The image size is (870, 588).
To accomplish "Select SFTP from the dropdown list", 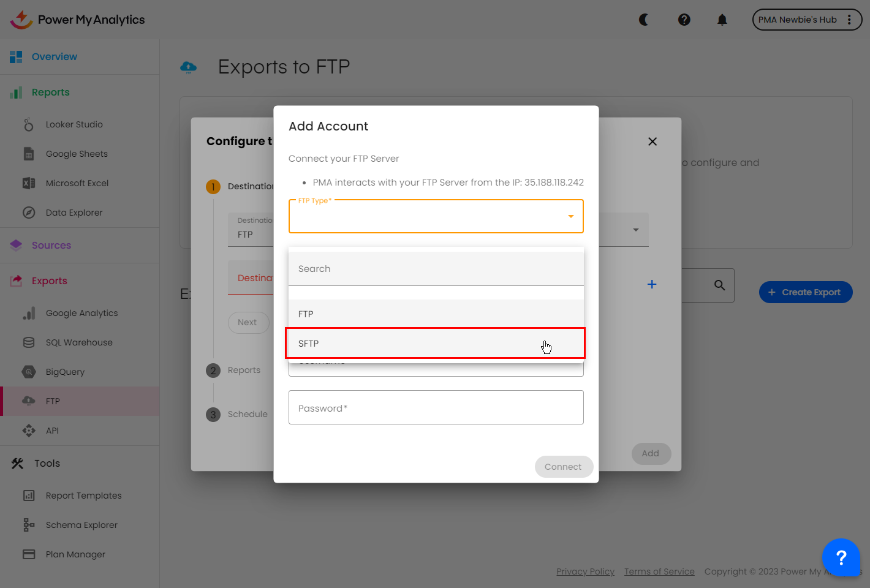I will coord(435,344).
